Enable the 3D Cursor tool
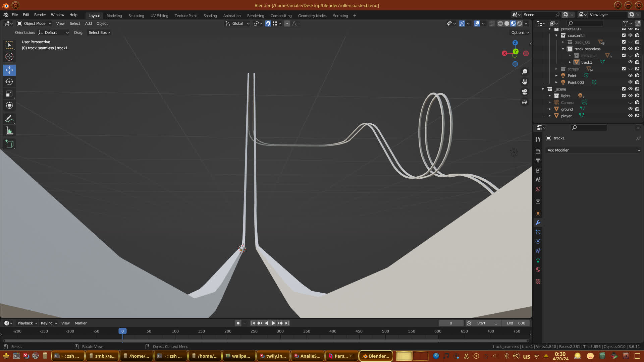644x362 pixels. click(x=9, y=57)
